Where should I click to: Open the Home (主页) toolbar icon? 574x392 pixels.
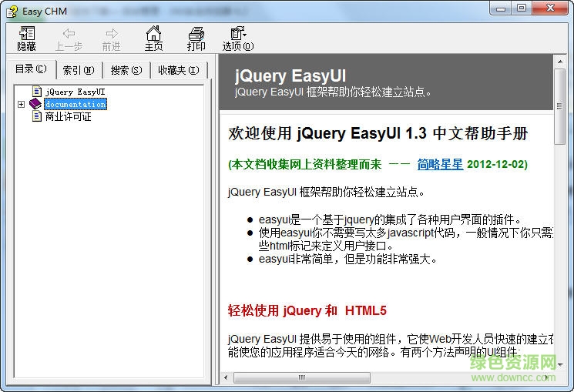tap(153, 33)
